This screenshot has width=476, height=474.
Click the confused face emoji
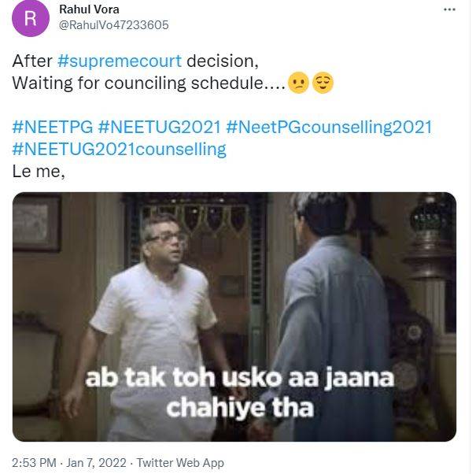pos(298,83)
